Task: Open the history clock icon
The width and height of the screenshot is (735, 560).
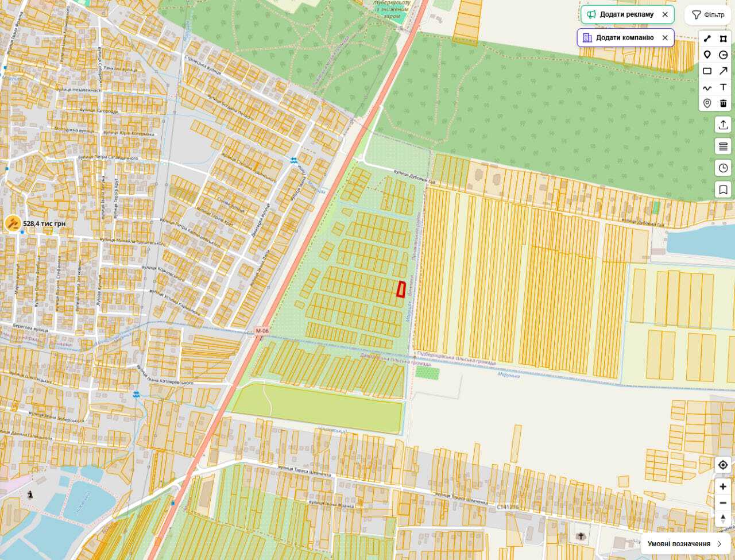Action: 723,168
